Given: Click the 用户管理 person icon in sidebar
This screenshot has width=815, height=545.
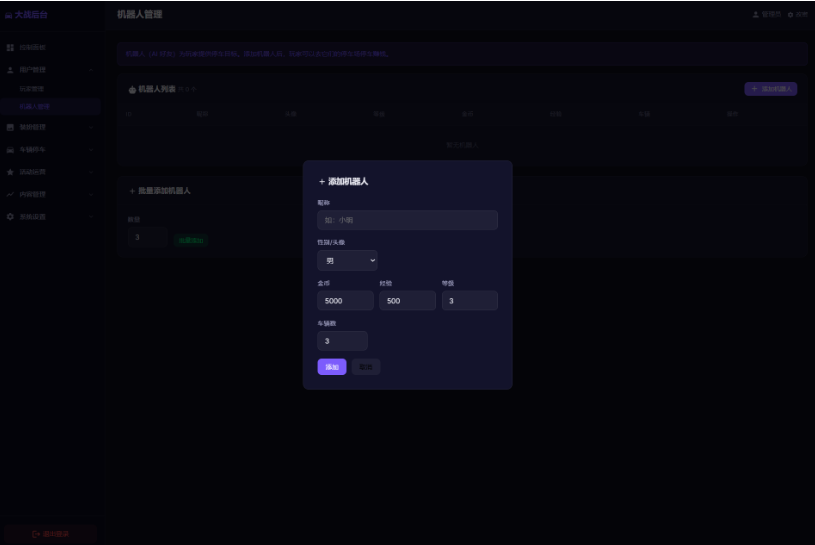Looking at the screenshot, I should click(10, 70).
